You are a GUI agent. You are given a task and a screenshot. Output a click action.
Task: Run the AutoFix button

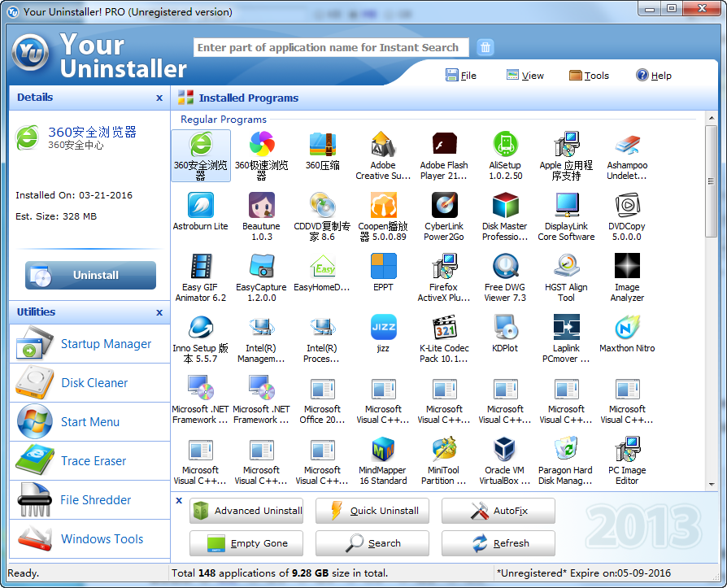tap(498, 511)
